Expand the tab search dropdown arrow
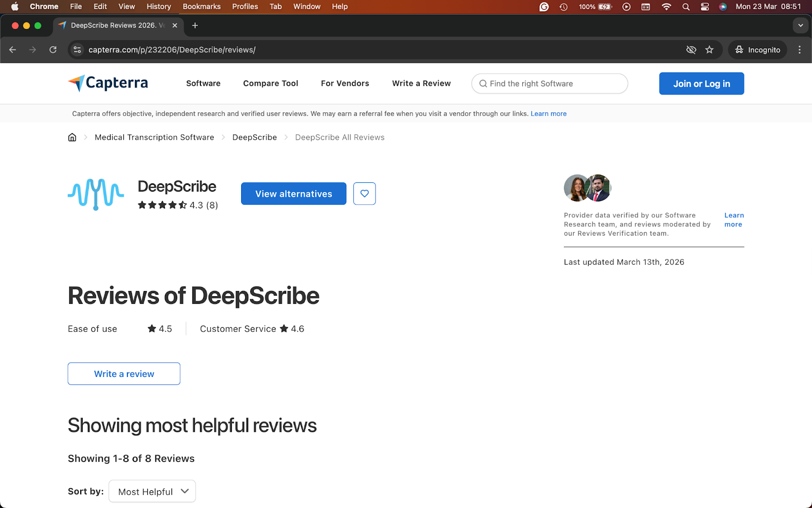 [x=800, y=25]
